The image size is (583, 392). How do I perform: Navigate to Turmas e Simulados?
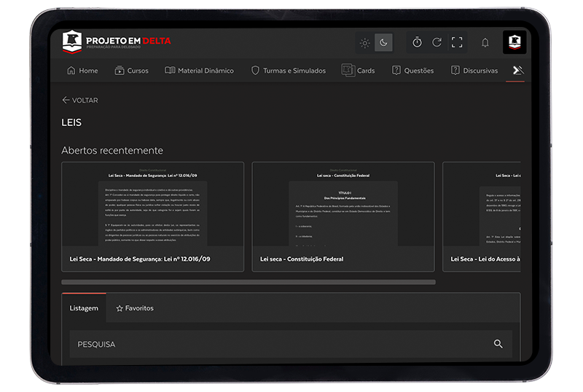[x=288, y=71]
